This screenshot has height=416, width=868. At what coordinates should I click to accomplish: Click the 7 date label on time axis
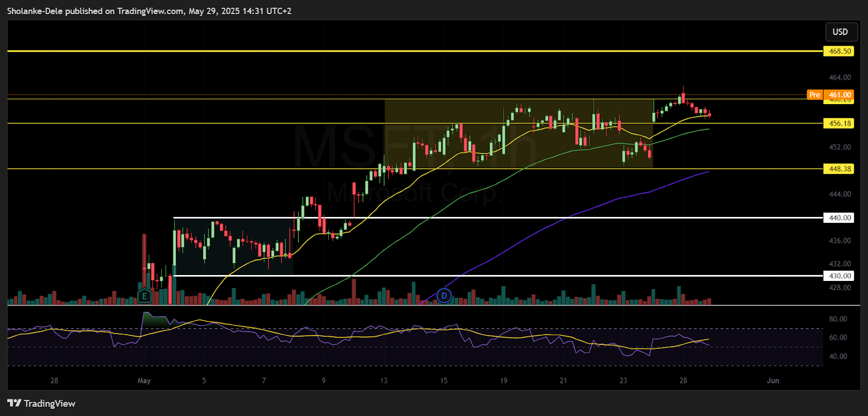point(264,380)
